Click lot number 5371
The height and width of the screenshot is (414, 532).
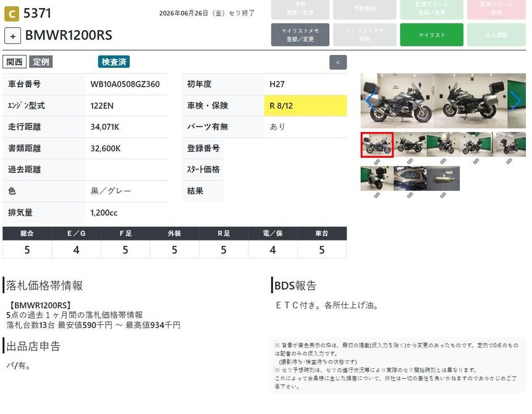(x=37, y=14)
